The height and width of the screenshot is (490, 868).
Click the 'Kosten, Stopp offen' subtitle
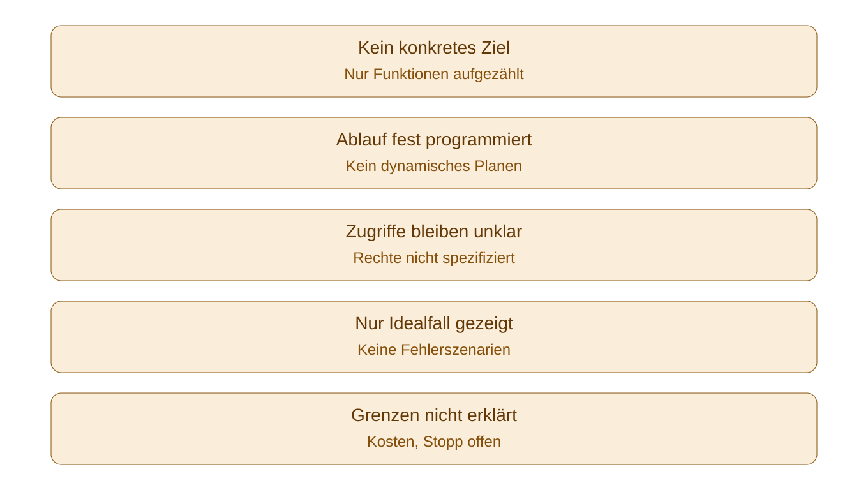pyautogui.click(x=434, y=442)
